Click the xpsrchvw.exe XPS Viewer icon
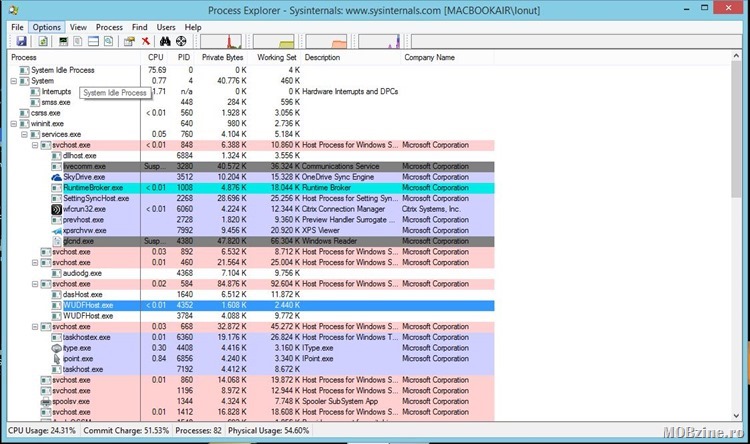 coord(56,231)
